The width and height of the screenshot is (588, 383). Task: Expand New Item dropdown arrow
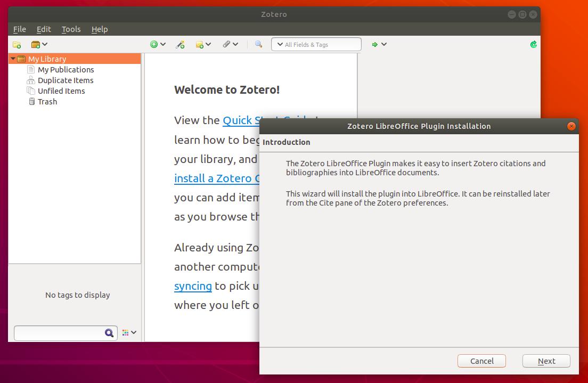click(x=163, y=44)
